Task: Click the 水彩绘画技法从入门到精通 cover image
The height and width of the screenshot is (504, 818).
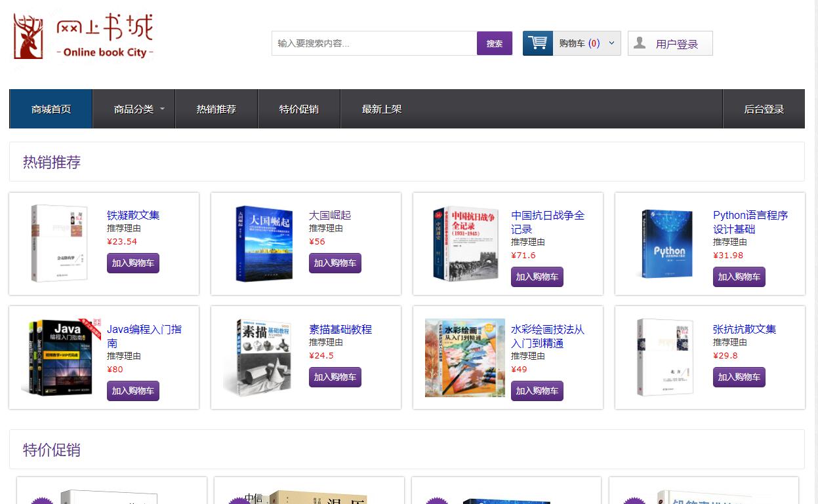Action: 465,357
